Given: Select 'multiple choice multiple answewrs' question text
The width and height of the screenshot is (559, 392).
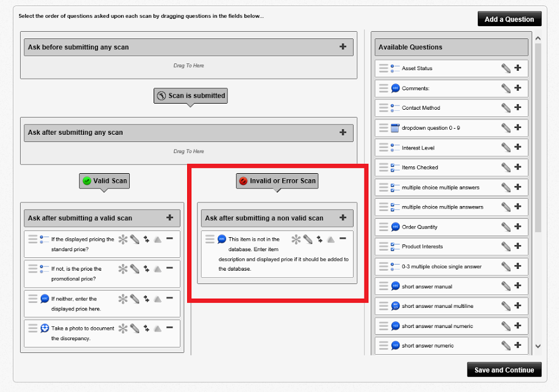Looking at the screenshot, I should tap(443, 207).
